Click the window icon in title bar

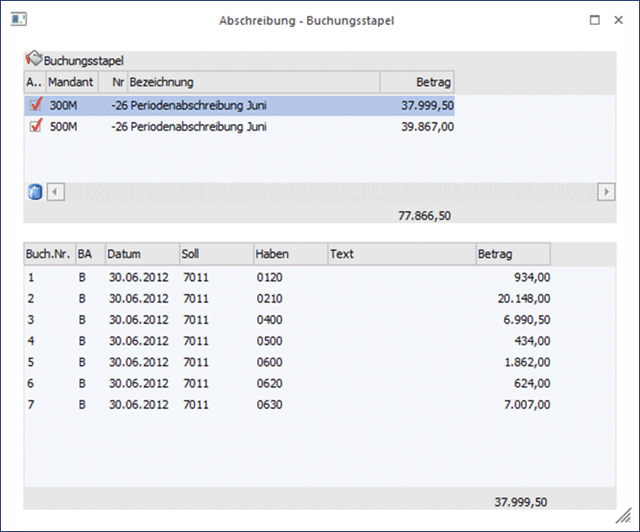click(x=18, y=19)
